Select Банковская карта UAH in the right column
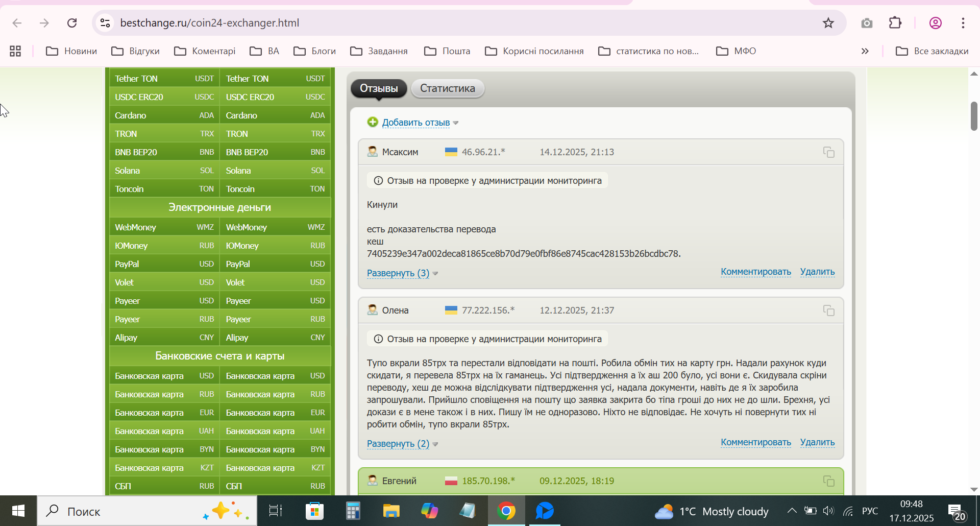This screenshot has height=526, width=980. 275,431
